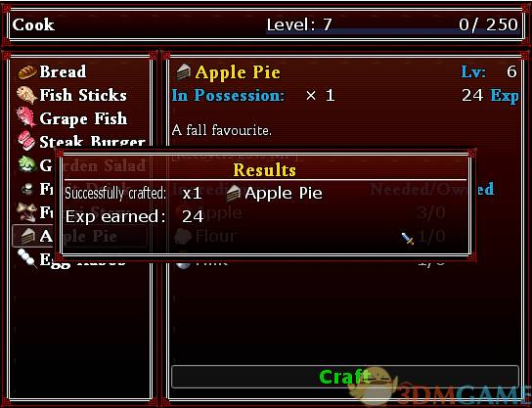Open the Steak Burger recipe

coord(81,141)
